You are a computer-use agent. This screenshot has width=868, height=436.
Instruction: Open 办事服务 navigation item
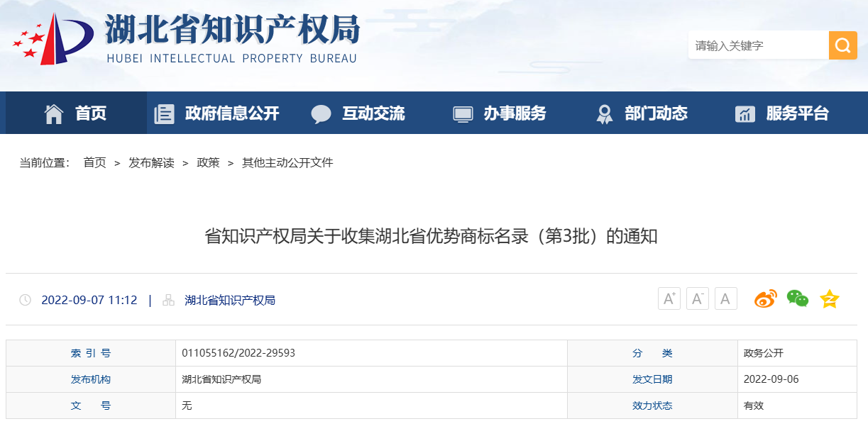pos(500,113)
